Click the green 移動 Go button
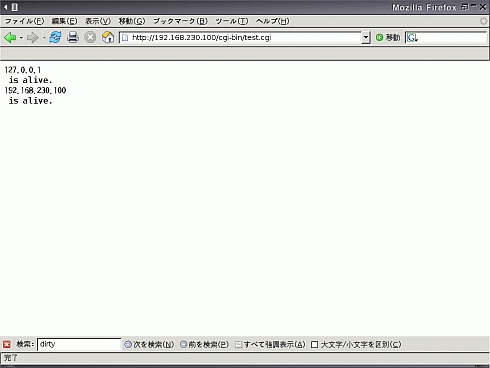This screenshot has width=490, height=368. coord(388,37)
